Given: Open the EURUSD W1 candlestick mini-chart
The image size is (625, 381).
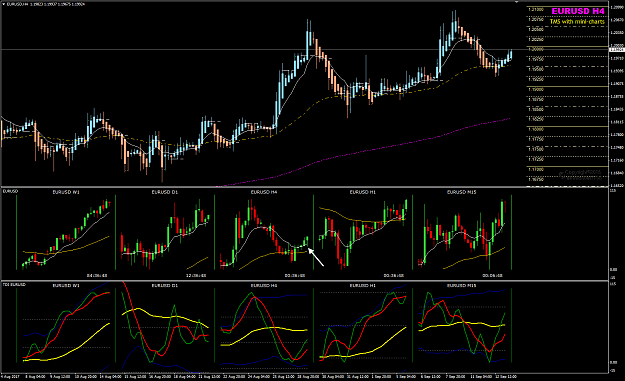Looking at the screenshot, I should pyautogui.click(x=66, y=231).
